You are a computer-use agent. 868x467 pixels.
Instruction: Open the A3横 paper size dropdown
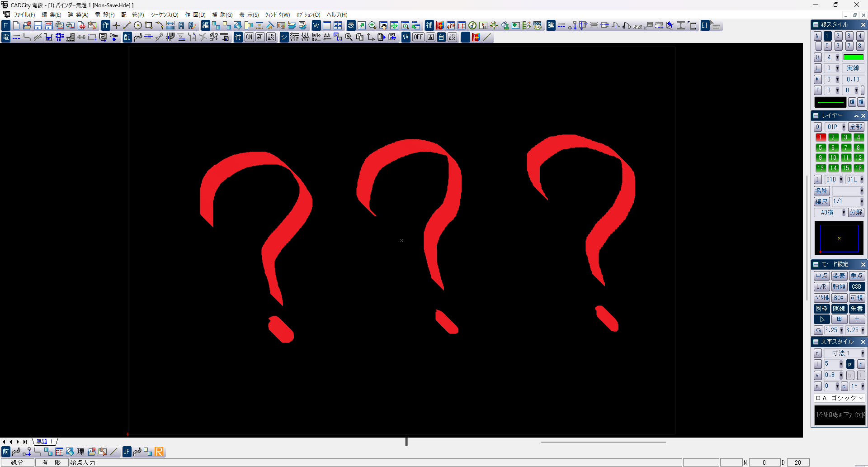844,213
